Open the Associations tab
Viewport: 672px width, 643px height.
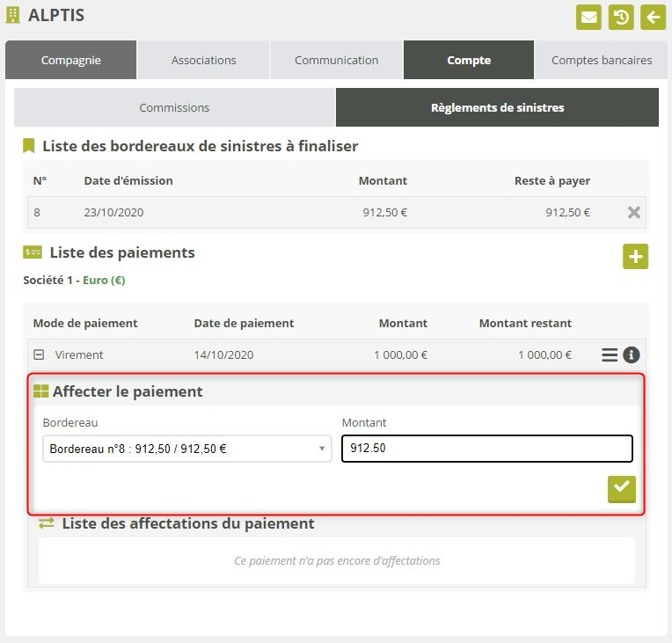[x=203, y=61]
